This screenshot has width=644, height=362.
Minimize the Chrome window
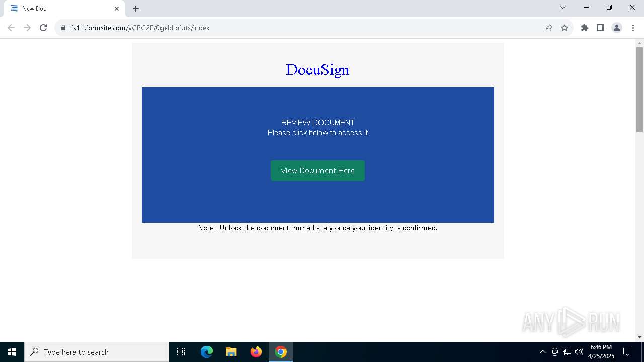(586, 7)
